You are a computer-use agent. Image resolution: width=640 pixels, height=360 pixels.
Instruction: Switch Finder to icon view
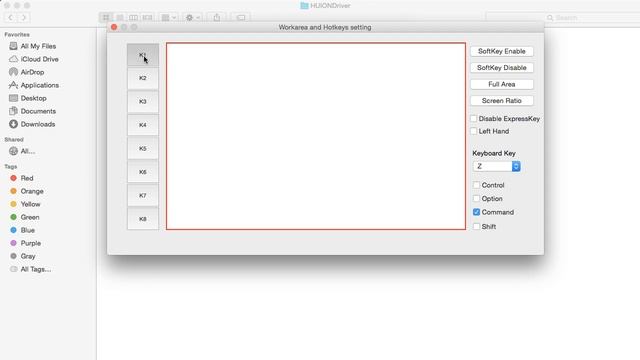coord(106,18)
